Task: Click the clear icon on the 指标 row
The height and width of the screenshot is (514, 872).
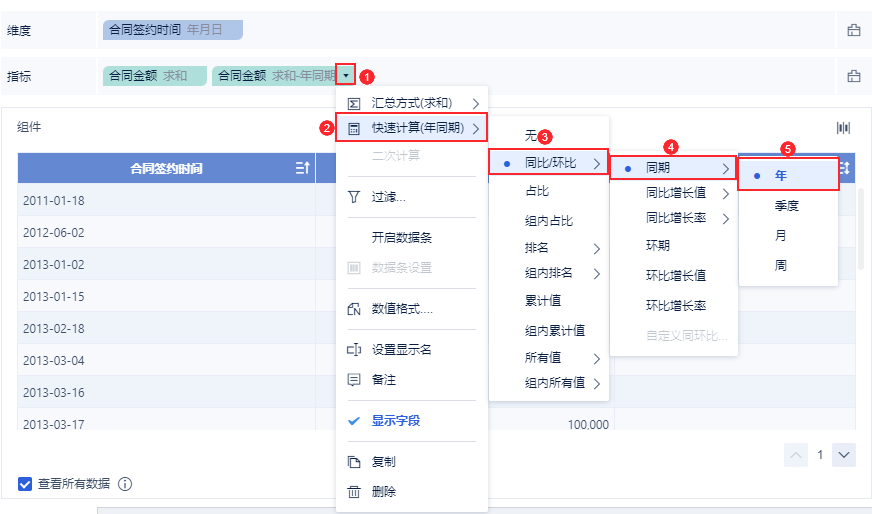Action: (854, 76)
